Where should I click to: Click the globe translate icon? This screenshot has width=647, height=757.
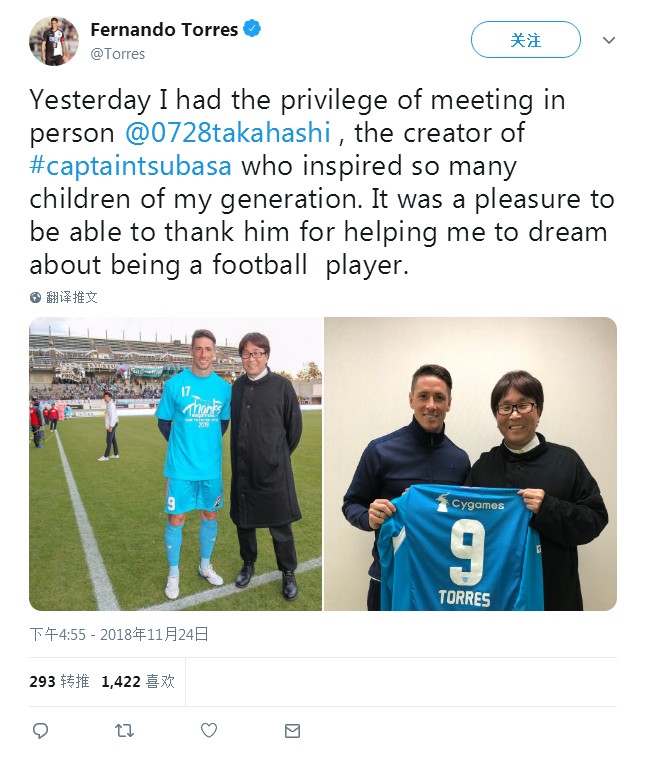coord(36,298)
